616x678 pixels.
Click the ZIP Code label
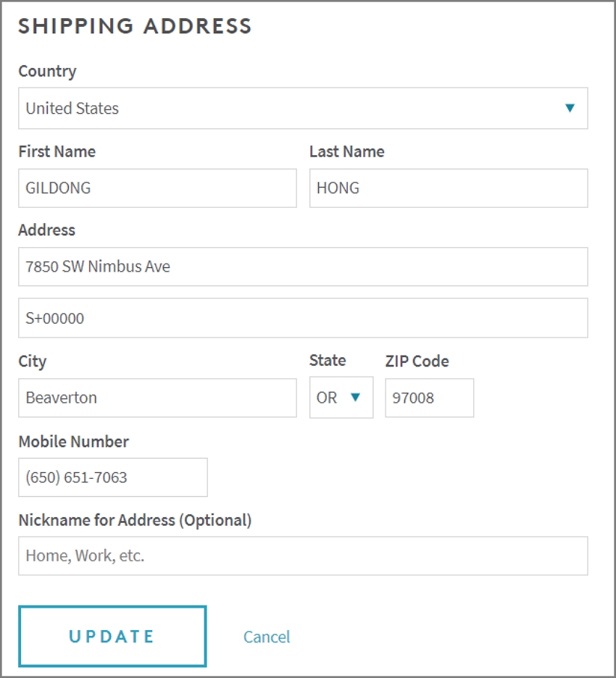tap(417, 361)
